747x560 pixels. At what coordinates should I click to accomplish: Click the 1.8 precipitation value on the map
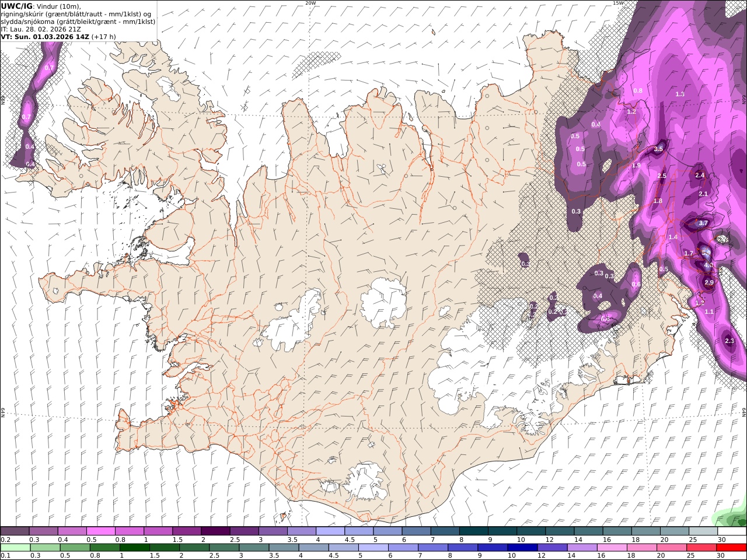click(658, 201)
